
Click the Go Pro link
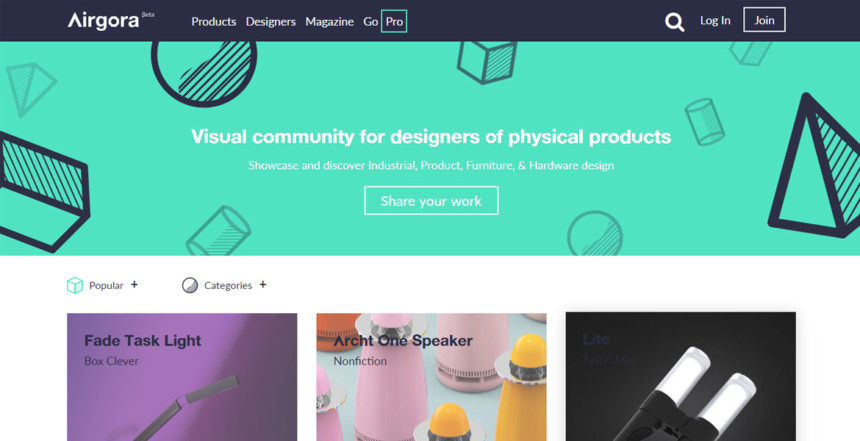point(384,21)
